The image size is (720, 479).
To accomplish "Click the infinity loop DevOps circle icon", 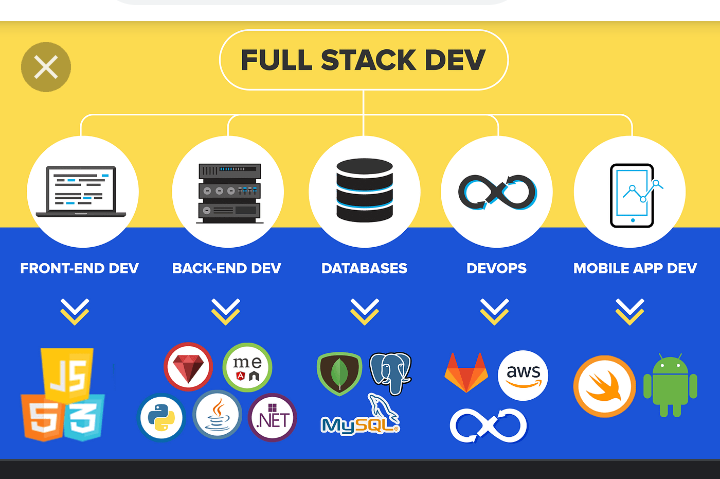I will click(497, 192).
